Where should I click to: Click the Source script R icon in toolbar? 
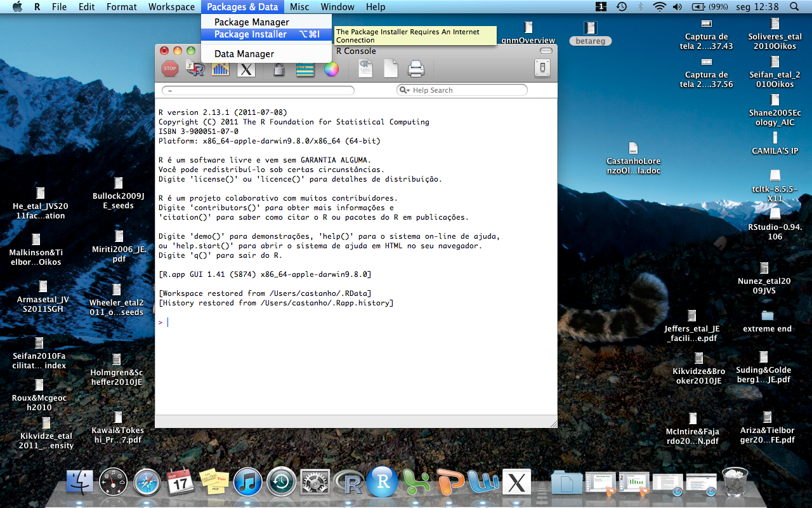click(195, 69)
